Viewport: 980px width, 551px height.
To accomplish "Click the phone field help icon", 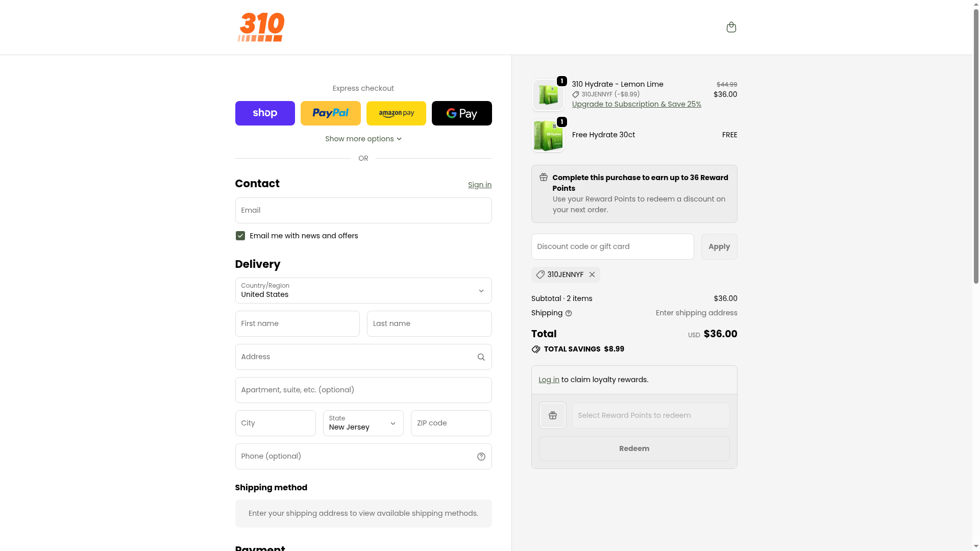I will 481,457.
